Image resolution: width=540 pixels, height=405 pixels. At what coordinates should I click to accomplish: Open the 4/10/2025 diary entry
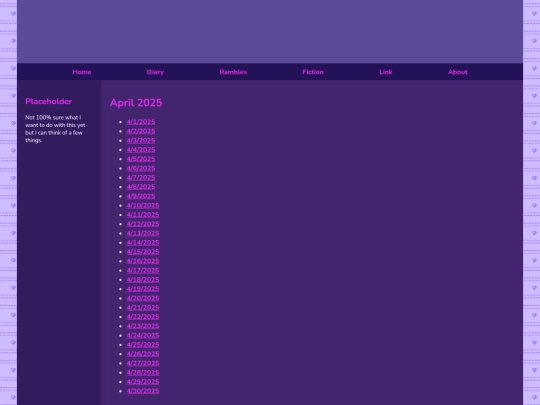point(143,206)
